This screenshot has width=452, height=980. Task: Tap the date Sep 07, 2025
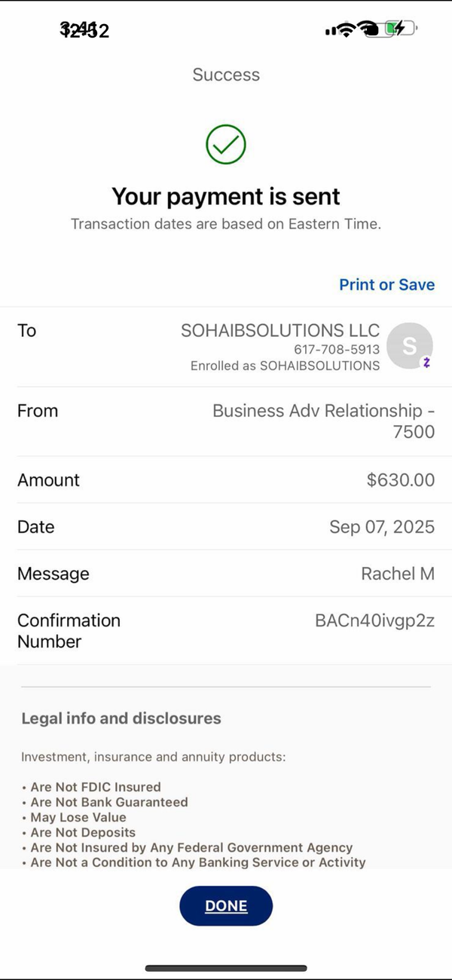click(x=382, y=527)
